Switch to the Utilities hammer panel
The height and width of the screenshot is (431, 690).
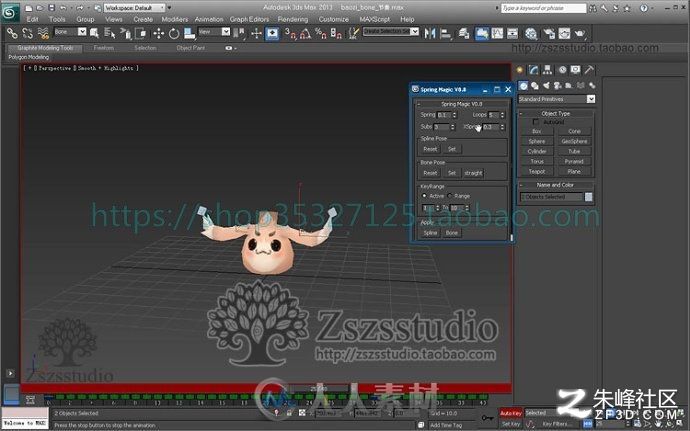pos(589,70)
